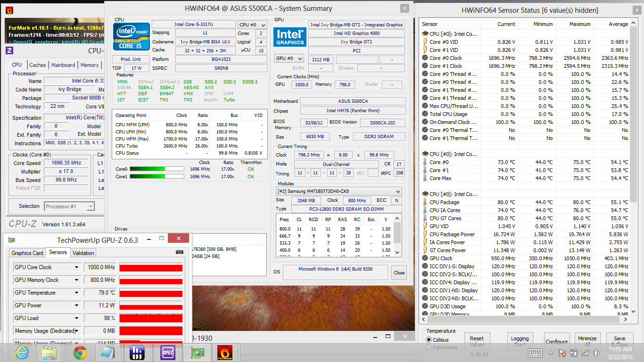Show hidden tray icons arrow

551,353
